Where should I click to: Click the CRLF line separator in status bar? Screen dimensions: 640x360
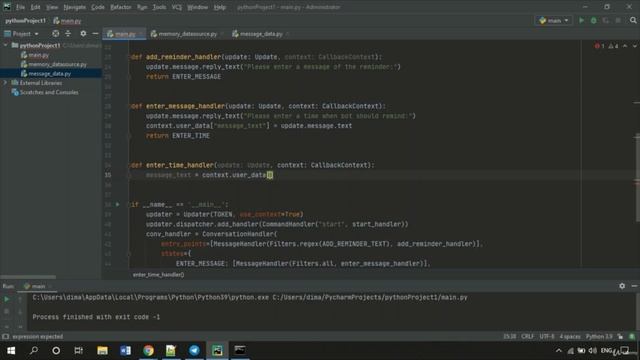point(527,337)
